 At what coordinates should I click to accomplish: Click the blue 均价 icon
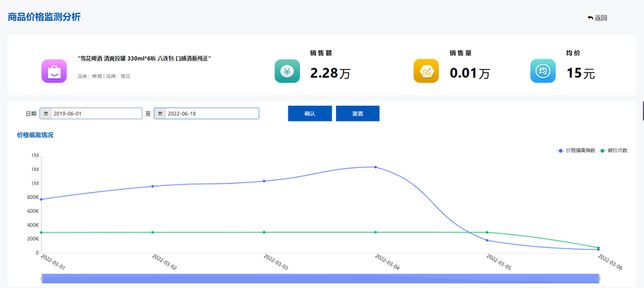coord(543,71)
